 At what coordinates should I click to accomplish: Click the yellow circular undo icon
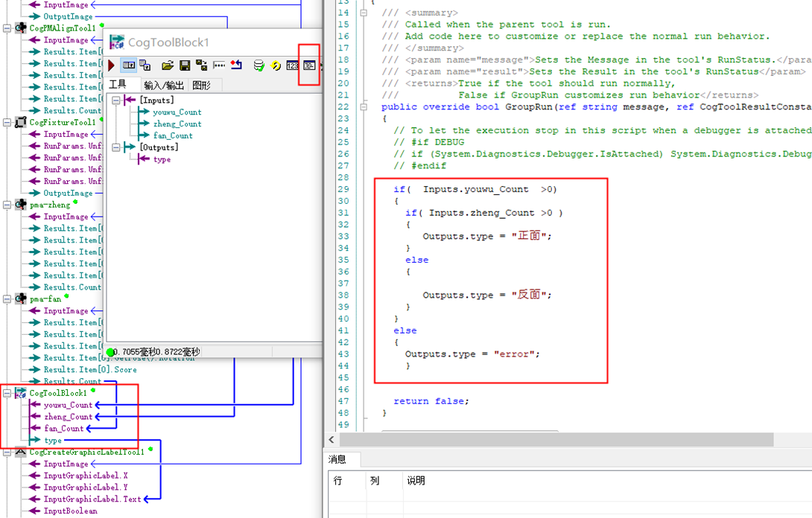coord(276,65)
